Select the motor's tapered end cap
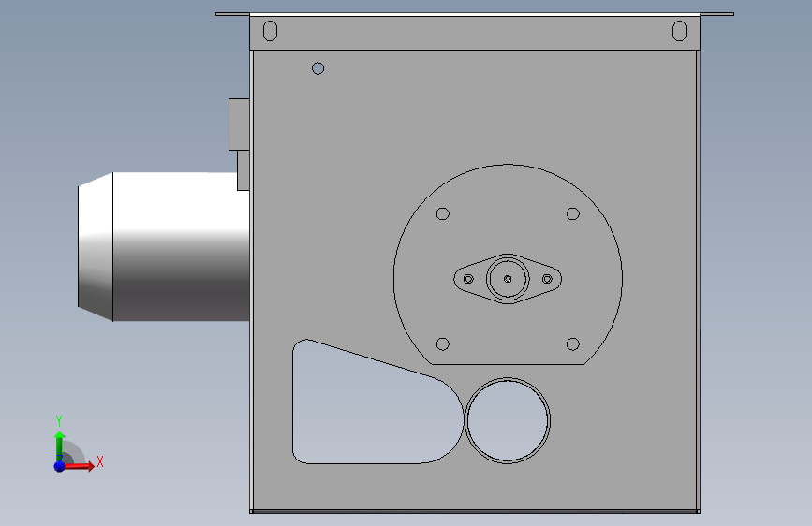The width and height of the screenshot is (812, 526). 96,246
